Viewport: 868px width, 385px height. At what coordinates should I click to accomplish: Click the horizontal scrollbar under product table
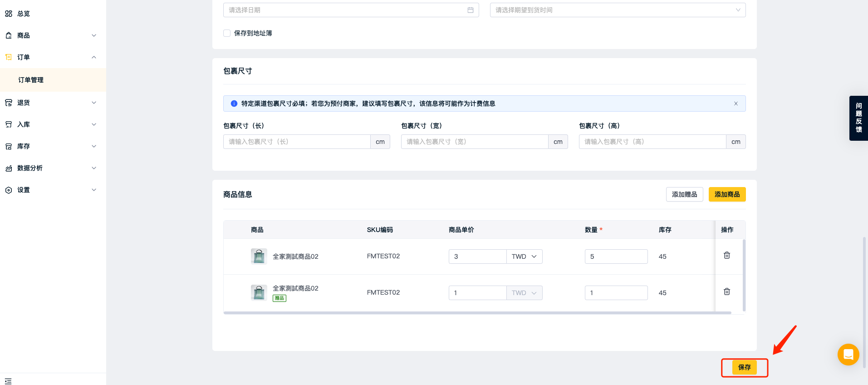[x=476, y=313]
